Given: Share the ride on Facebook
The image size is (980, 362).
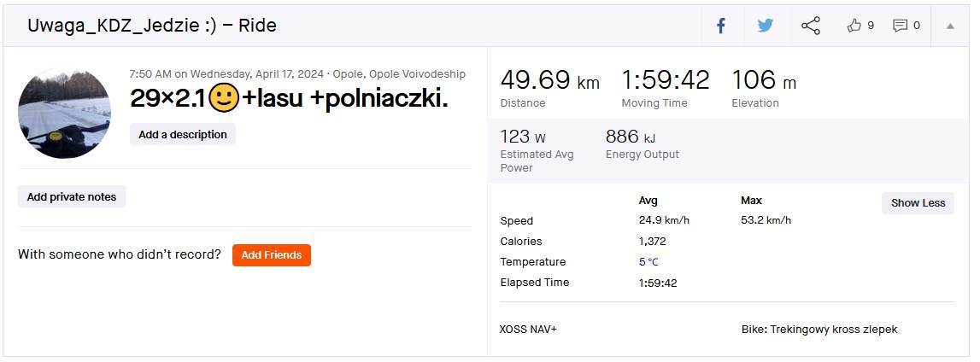Looking at the screenshot, I should click(720, 26).
